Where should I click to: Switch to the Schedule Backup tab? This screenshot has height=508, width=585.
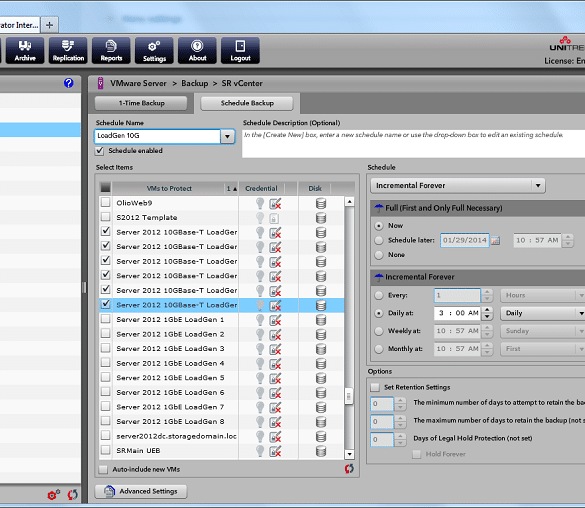pyautogui.click(x=247, y=103)
